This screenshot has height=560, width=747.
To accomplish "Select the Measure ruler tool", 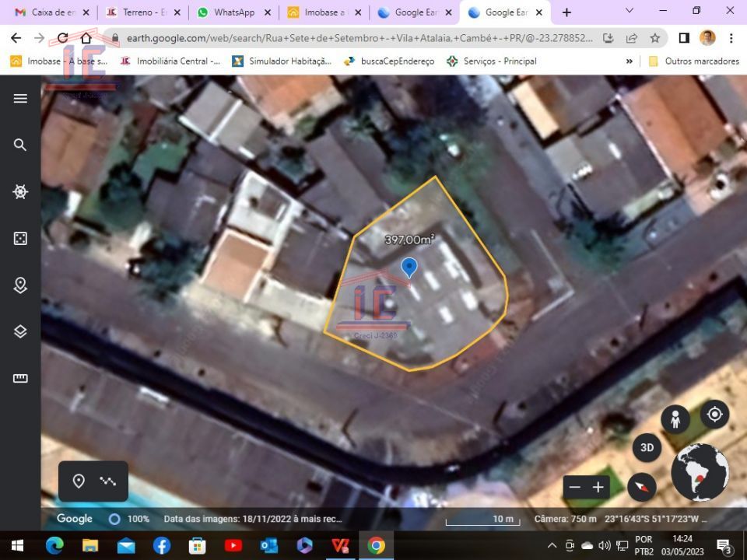I will click(20, 378).
